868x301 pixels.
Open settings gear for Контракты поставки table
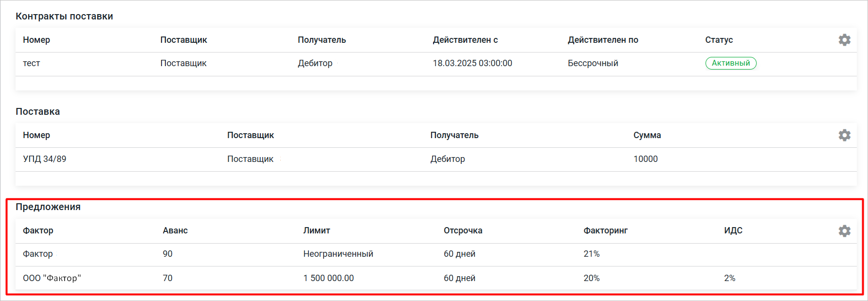[844, 40]
